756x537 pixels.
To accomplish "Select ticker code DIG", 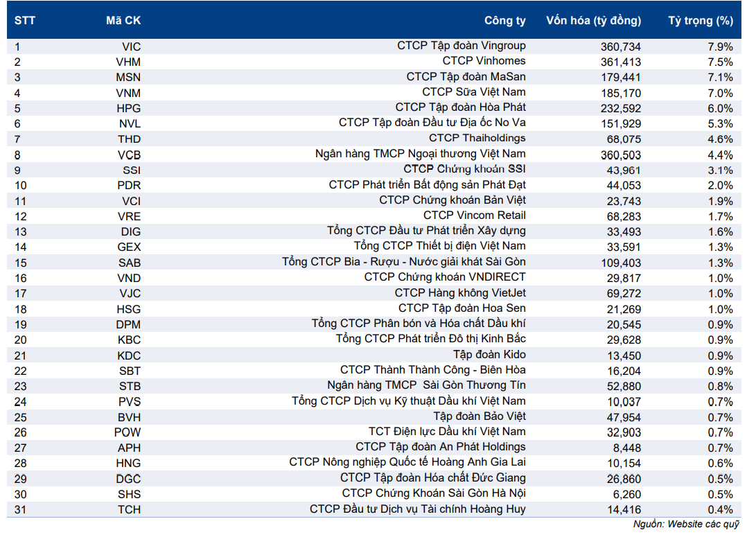I will click(131, 232).
